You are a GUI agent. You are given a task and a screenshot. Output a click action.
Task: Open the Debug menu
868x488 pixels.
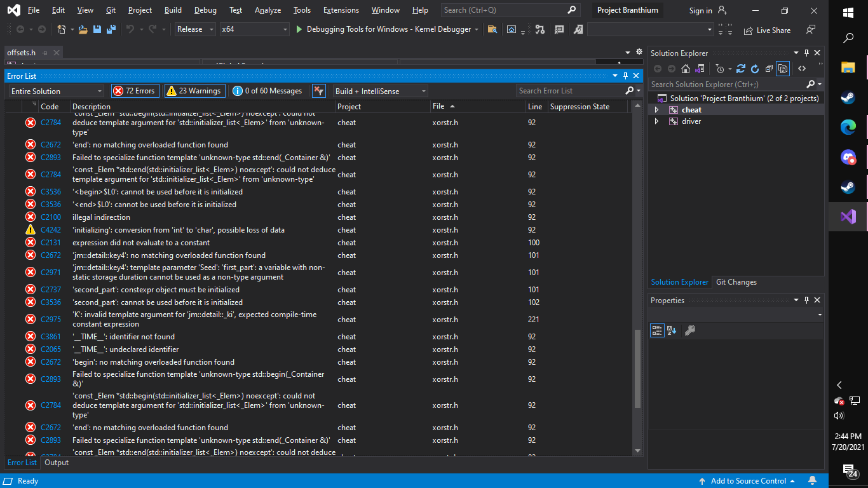point(205,10)
